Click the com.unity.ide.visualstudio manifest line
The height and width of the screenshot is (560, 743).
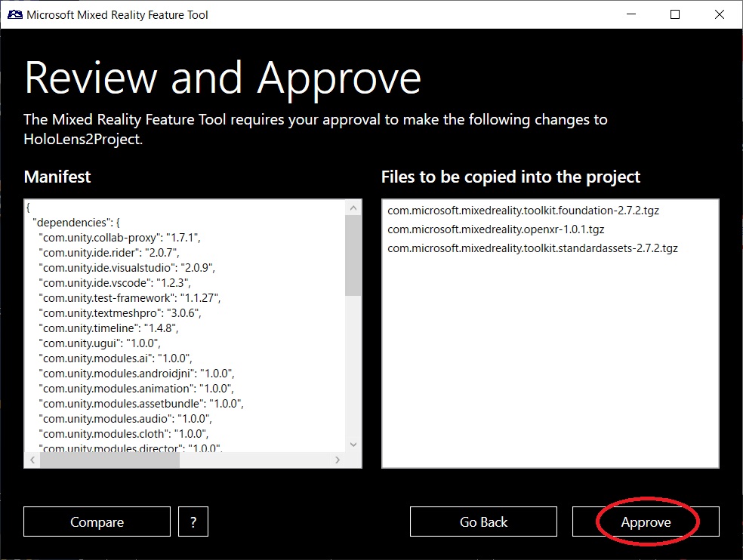point(127,268)
